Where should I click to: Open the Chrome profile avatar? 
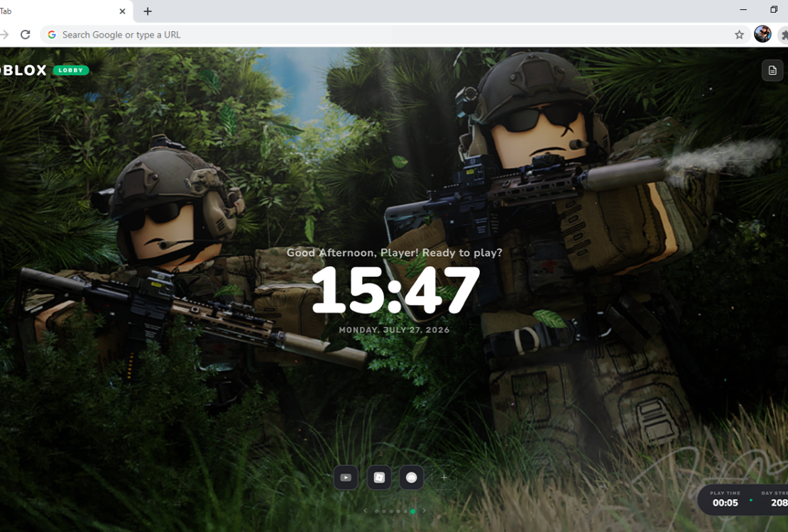[762, 34]
